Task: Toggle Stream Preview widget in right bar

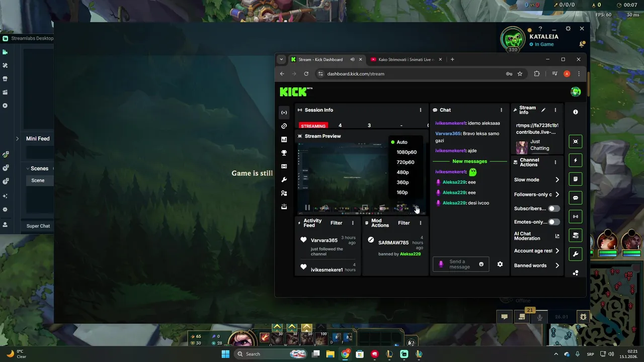Action: 576,142
